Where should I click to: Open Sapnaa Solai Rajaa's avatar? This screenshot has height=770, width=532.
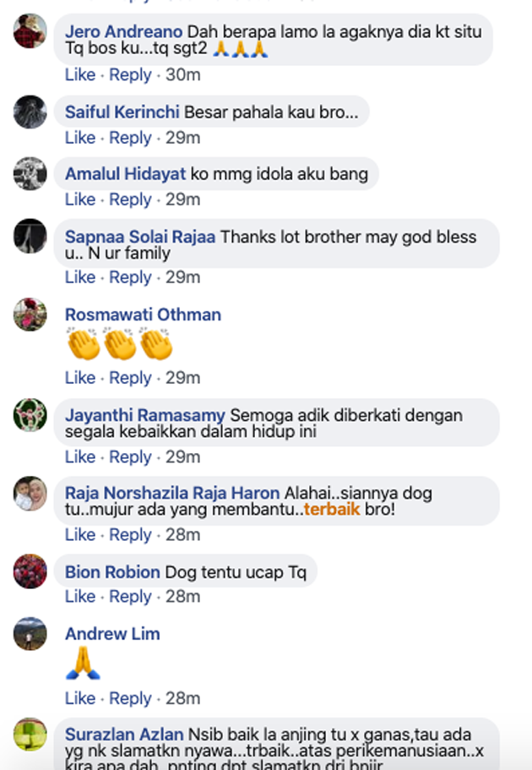(30, 236)
